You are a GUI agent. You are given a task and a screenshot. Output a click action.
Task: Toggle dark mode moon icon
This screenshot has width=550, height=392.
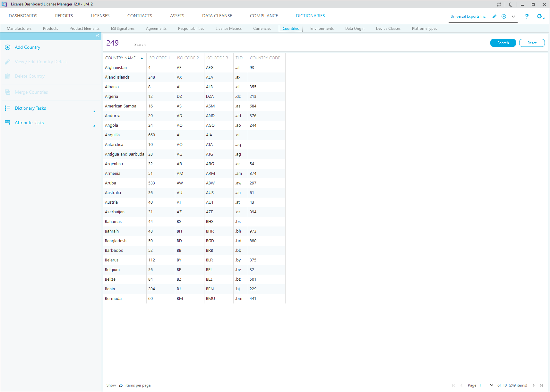point(511,4)
